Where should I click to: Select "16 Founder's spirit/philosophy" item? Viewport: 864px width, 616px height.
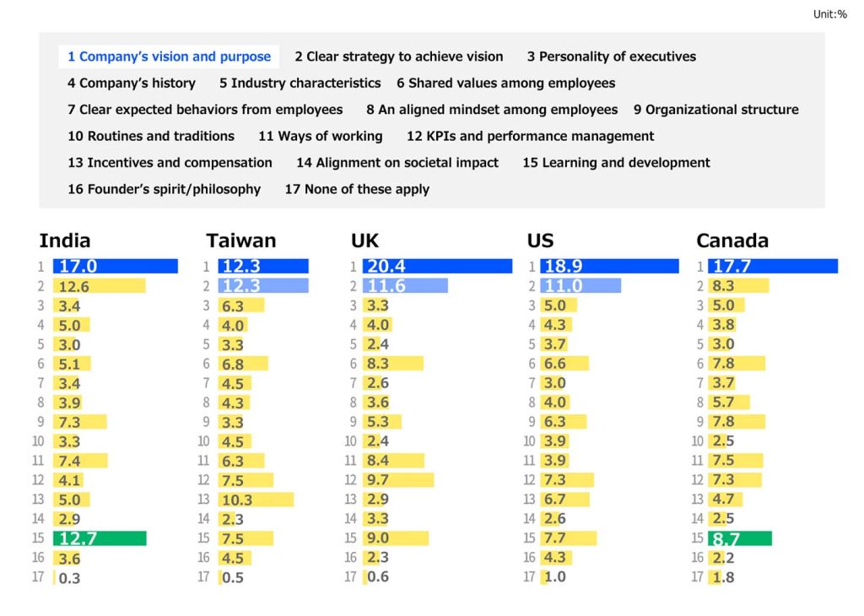[x=164, y=189]
